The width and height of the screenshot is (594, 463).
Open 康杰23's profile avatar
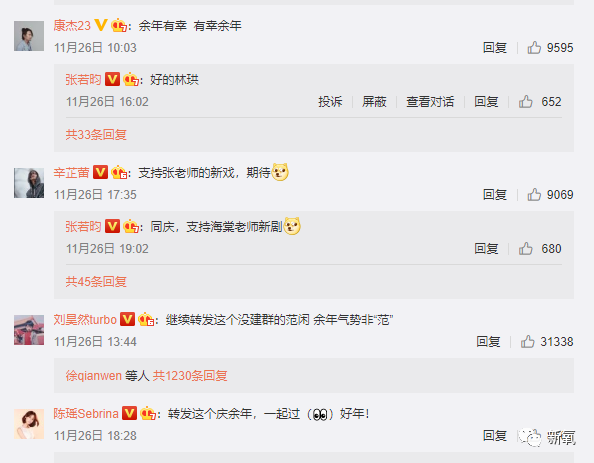29,36
